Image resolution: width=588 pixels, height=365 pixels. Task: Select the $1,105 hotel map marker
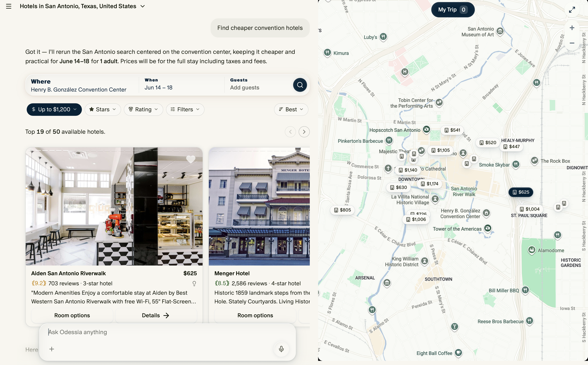tap(441, 150)
